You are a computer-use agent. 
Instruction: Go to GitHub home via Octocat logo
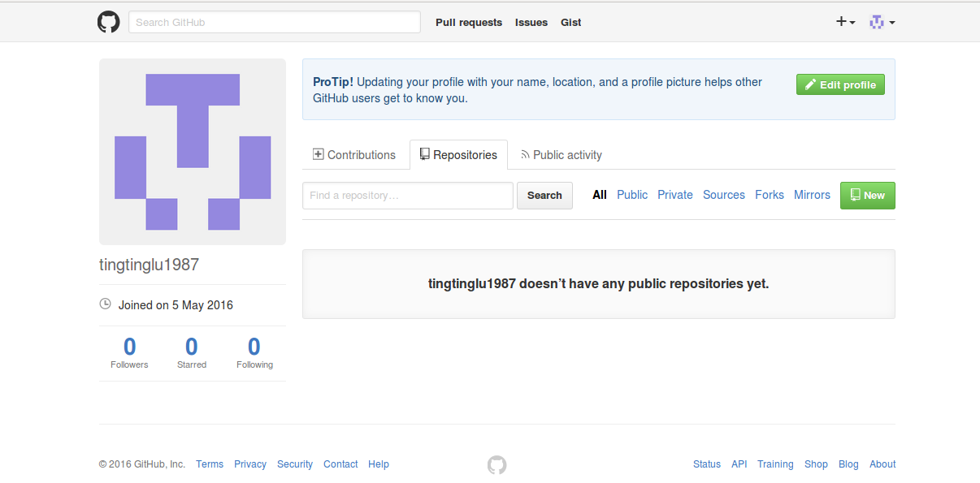tap(108, 22)
